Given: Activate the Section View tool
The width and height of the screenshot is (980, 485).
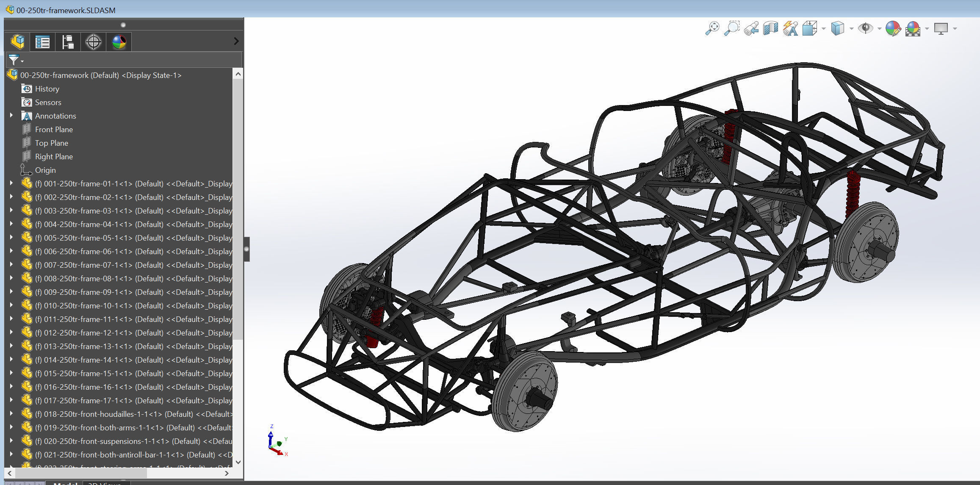Looking at the screenshot, I should pos(770,28).
